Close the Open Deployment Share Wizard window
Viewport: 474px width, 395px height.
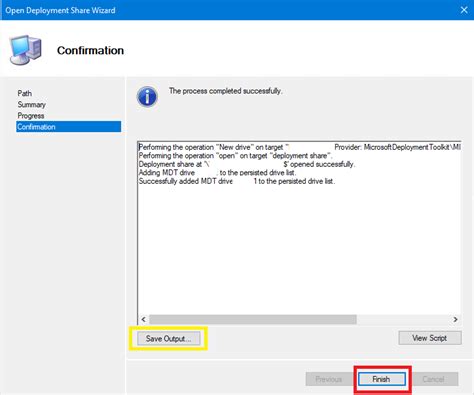[x=464, y=10]
